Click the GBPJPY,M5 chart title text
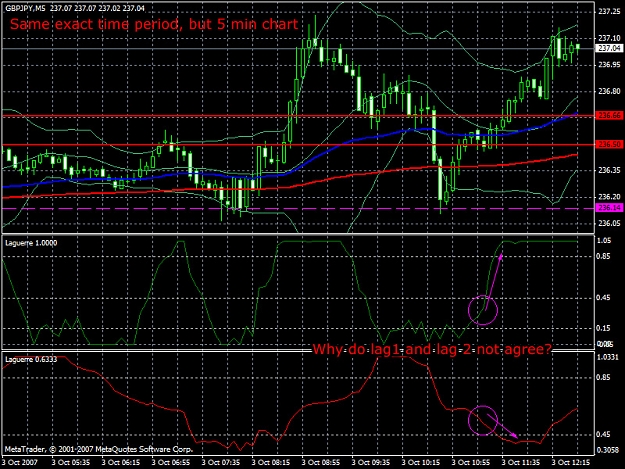This screenshot has height=469, width=625. click(26, 8)
